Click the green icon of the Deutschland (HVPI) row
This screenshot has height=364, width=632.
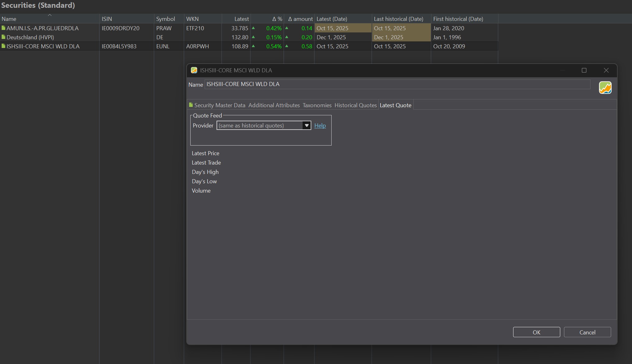[x=3, y=37]
